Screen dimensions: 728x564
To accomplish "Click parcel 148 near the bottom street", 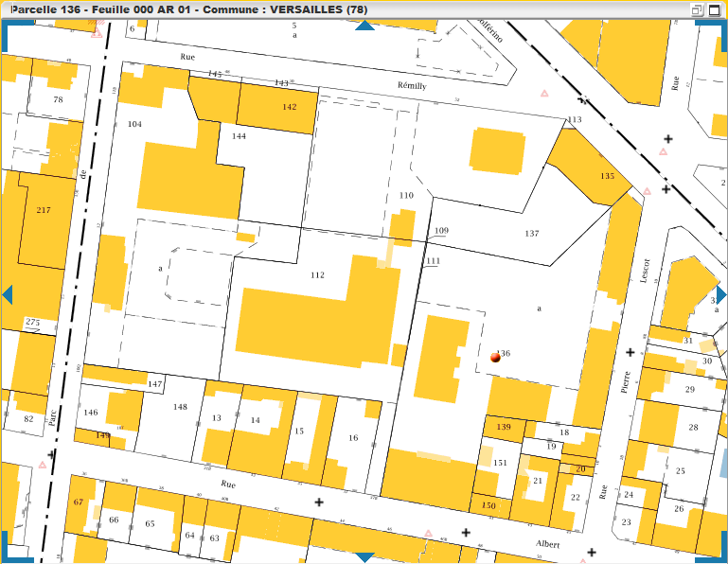I will [x=180, y=407].
